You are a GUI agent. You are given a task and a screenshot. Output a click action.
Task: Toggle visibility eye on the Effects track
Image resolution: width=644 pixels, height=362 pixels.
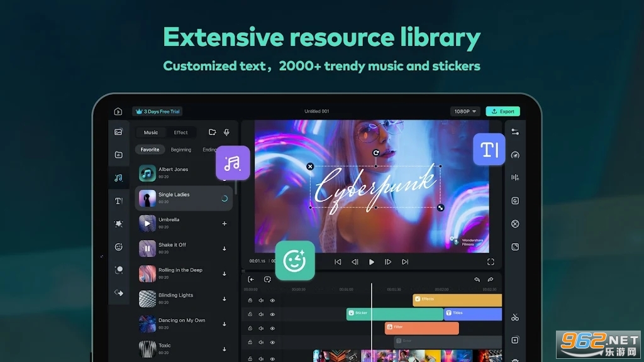tap(272, 300)
